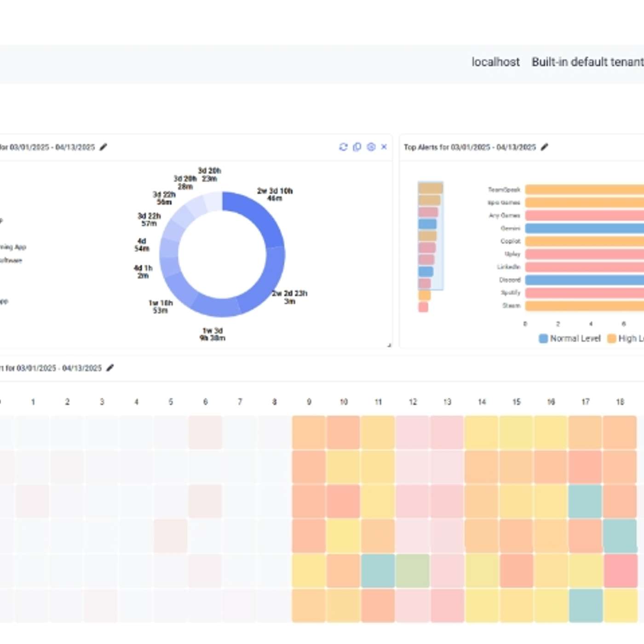Click the Spotify label in Top Alerts
644x644 pixels.
point(511,293)
